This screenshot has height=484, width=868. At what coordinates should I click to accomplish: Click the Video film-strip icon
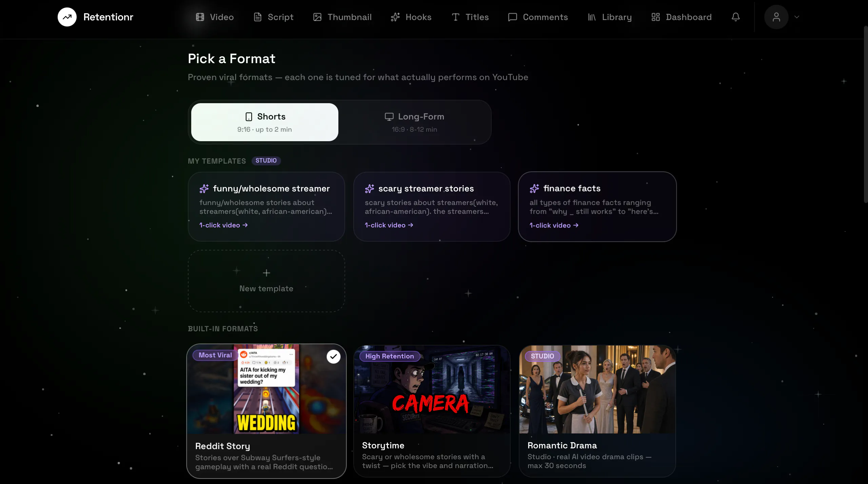(200, 17)
